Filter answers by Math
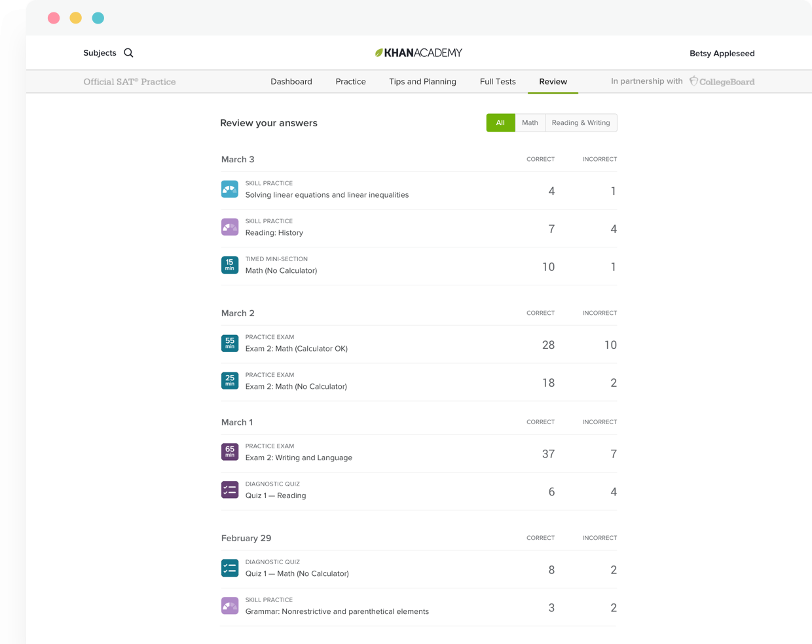812x644 pixels. point(530,123)
